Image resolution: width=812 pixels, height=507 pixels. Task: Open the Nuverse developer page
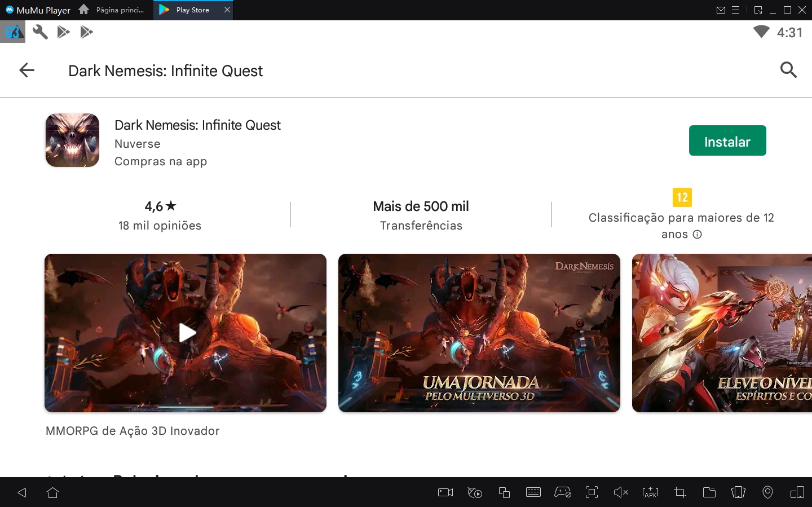[137, 144]
